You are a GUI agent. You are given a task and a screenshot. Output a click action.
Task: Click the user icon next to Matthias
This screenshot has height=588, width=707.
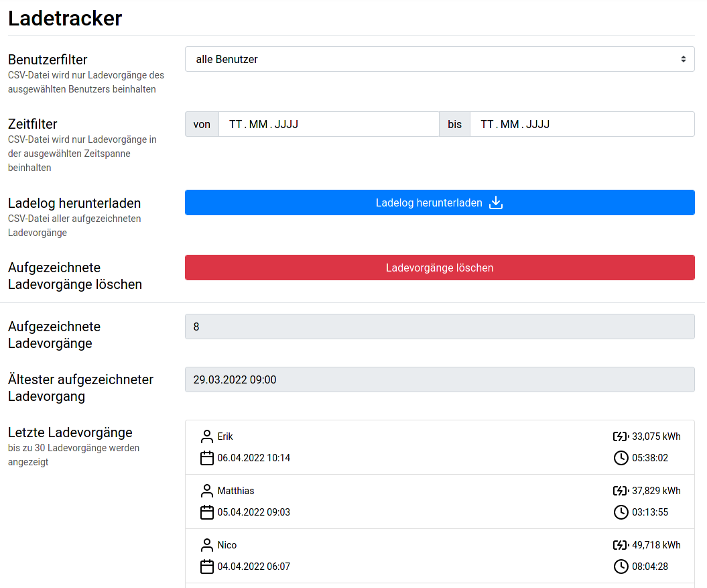tap(207, 491)
